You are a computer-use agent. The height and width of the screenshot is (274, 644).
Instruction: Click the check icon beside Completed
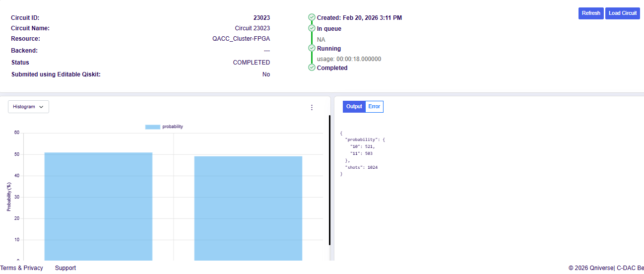312,68
